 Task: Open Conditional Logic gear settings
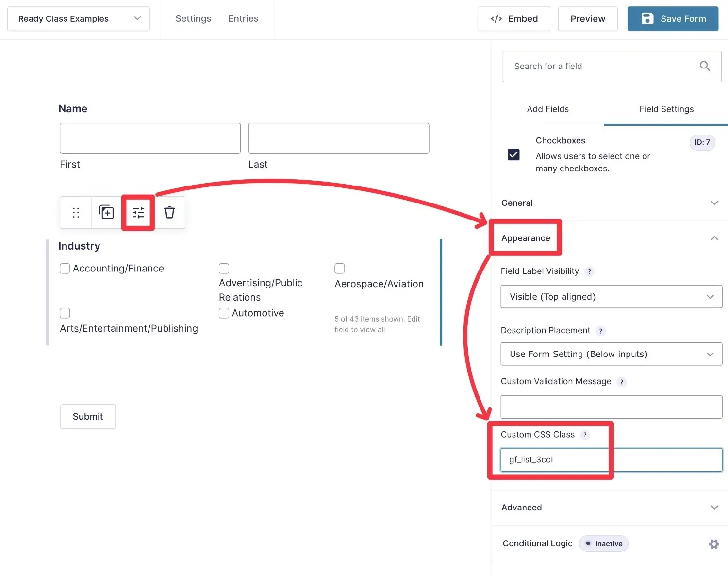[713, 544]
